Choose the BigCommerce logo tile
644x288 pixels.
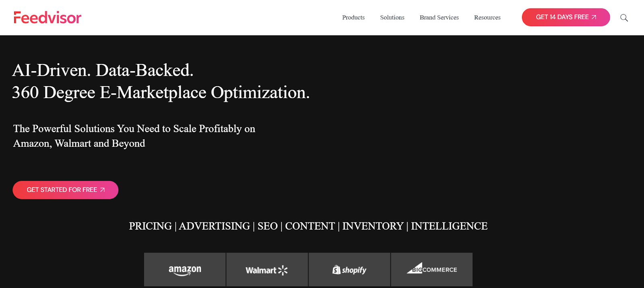pyautogui.click(x=431, y=269)
